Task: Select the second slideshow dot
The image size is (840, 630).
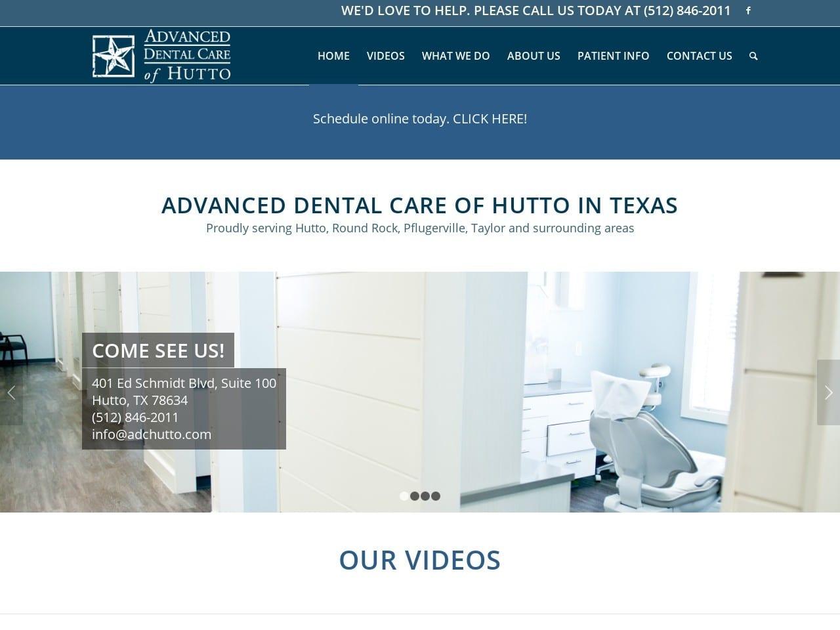Action: pyautogui.click(x=415, y=496)
